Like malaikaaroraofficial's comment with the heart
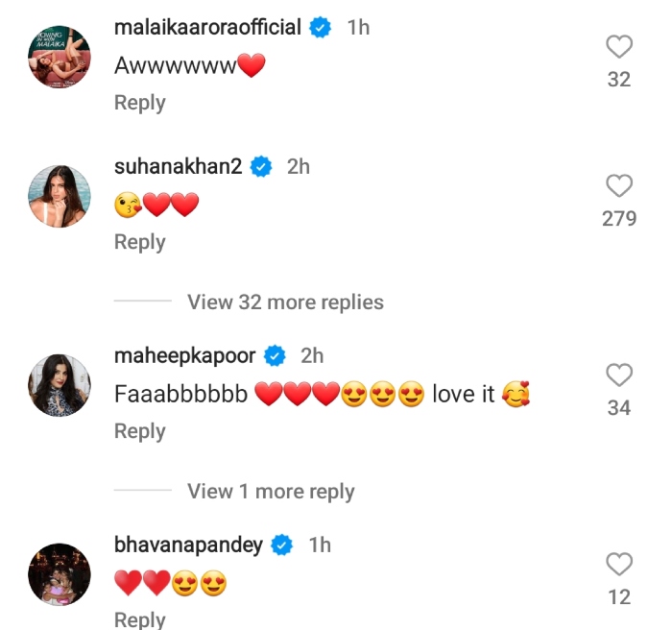The image size is (672, 630). [620, 46]
